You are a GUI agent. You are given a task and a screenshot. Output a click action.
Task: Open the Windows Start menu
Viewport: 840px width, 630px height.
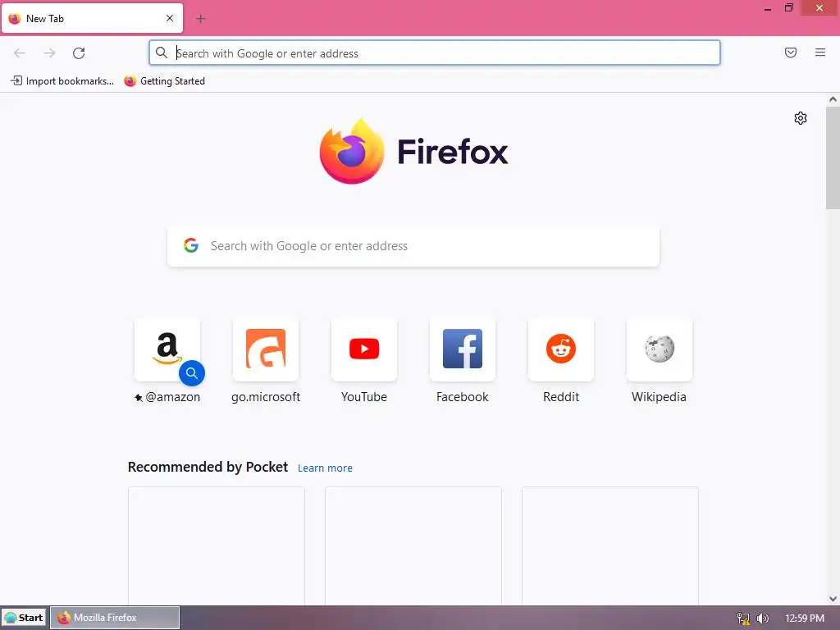24,618
